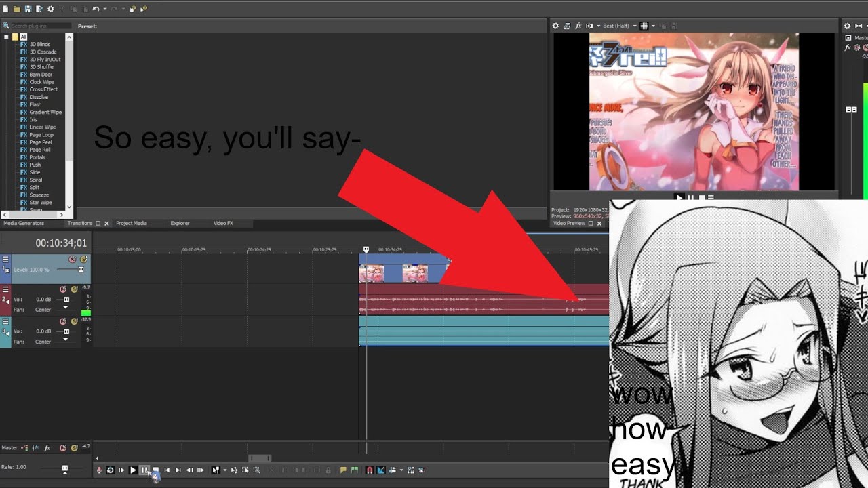Click the plug-in list scroll down arrow
This screenshot has height=488, width=868.
pos(69,207)
